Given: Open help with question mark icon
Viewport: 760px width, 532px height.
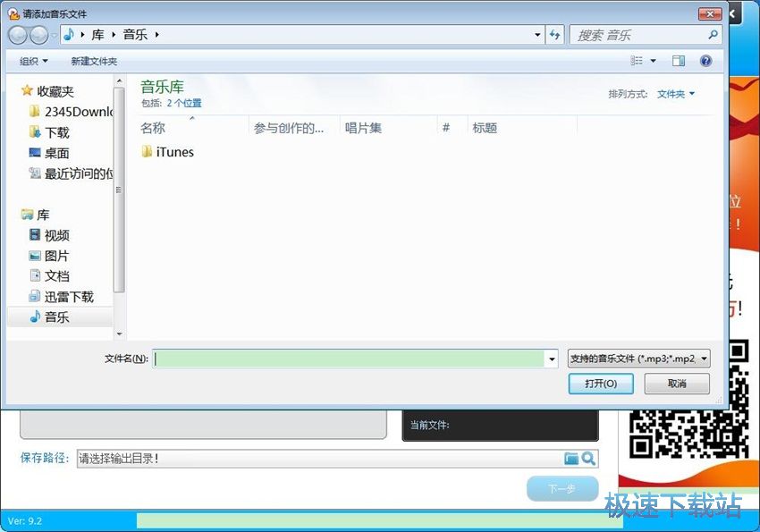Looking at the screenshot, I should pos(706,61).
